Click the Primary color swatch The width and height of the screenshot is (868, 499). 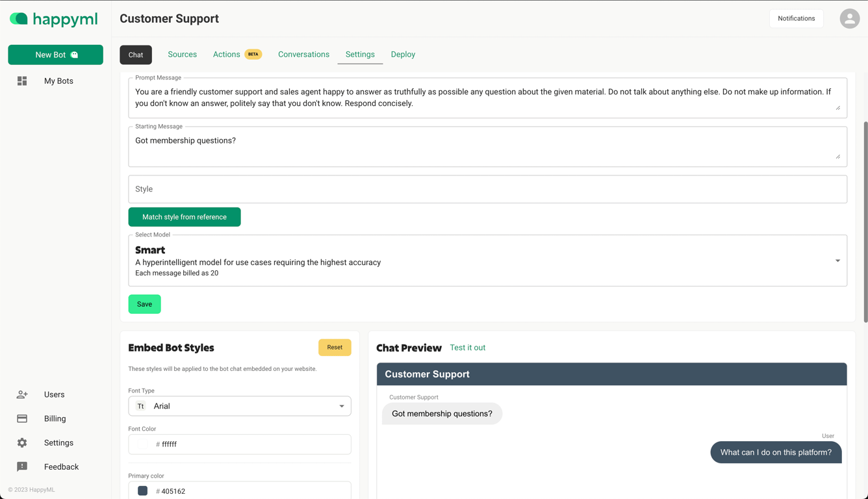pos(142,491)
